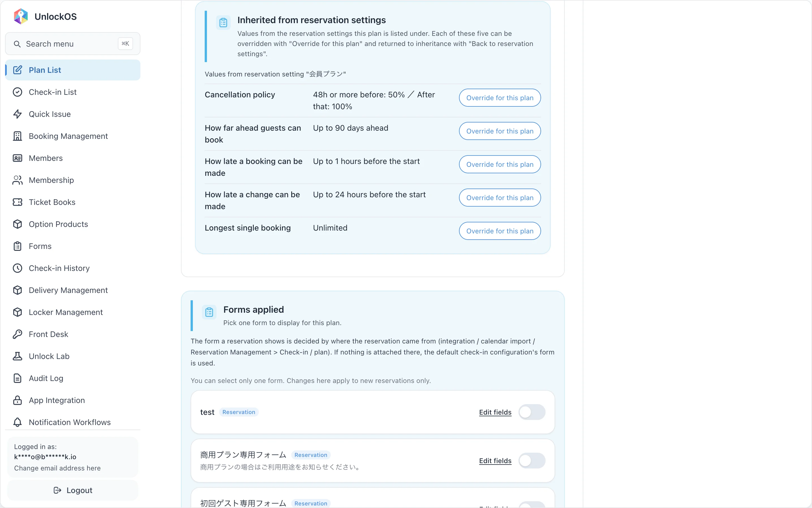Image resolution: width=812 pixels, height=508 pixels.
Task: Click Change email address here
Action: point(58,468)
